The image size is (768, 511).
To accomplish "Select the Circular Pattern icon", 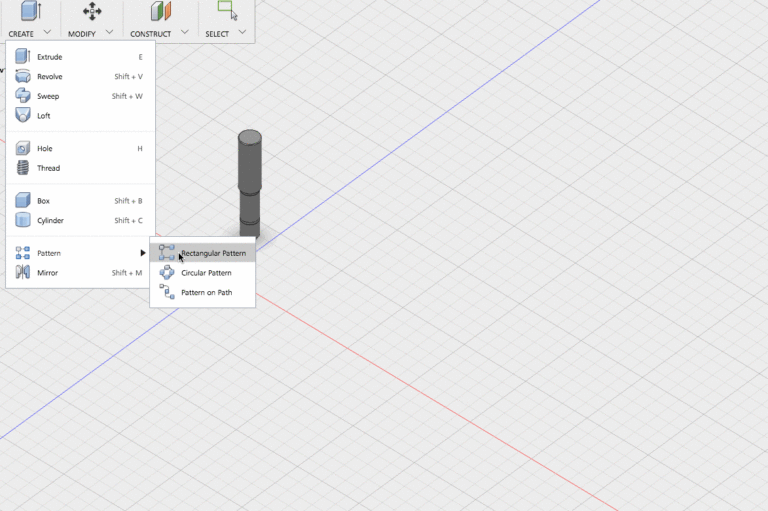I will click(x=167, y=273).
